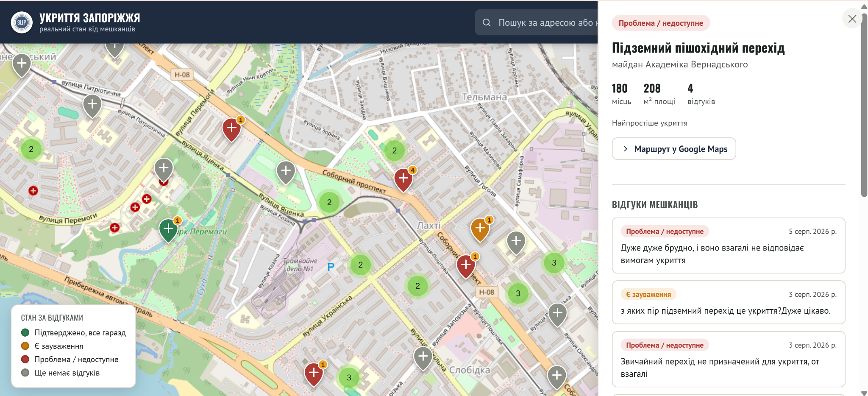The width and height of the screenshot is (868, 396).
Task: Click the '4 відгуків' review count
Action: pos(701,94)
